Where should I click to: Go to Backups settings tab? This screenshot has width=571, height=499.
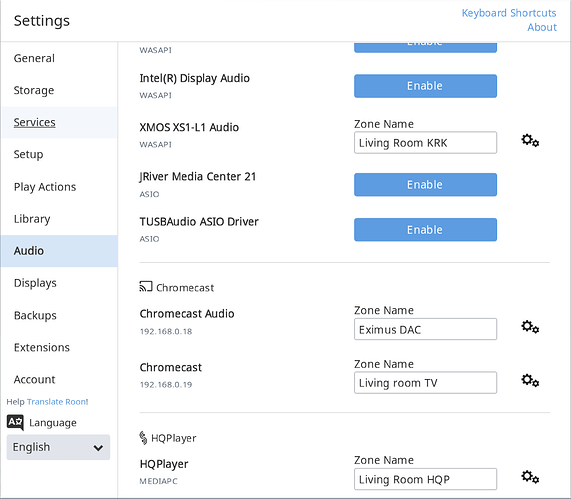59,315
